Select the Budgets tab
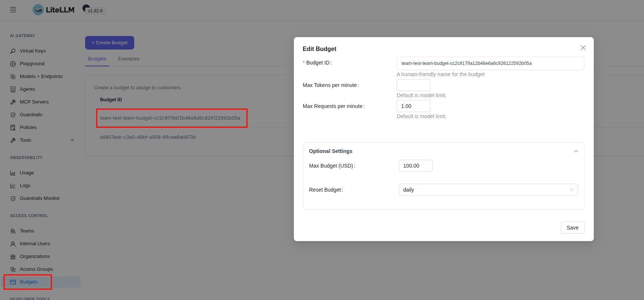The width and height of the screenshot is (644, 300). [97, 59]
